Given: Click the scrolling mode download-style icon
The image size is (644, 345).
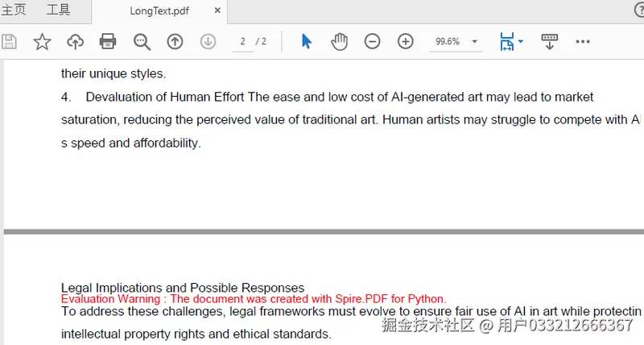Looking at the screenshot, I should pos(550,42).
